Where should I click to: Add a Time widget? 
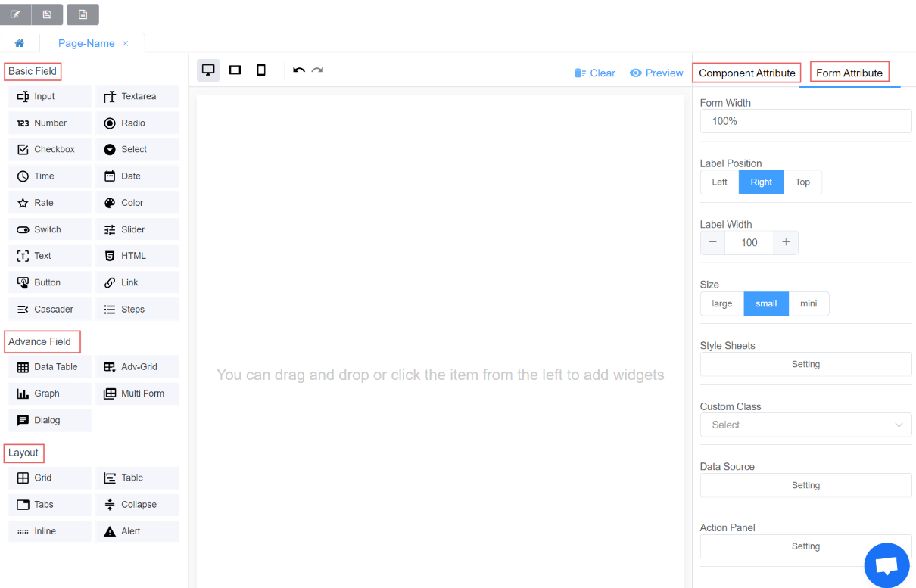point(50,176)
